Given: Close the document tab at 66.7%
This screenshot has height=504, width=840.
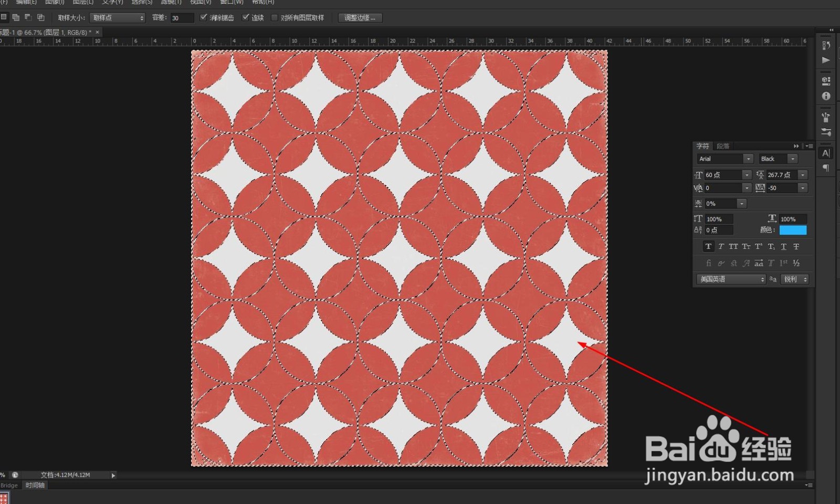Looking at the screenshot, I should tap(97, 32).
